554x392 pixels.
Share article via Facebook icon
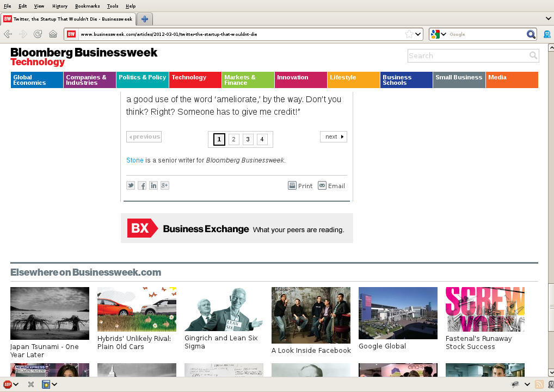point(142,185)
